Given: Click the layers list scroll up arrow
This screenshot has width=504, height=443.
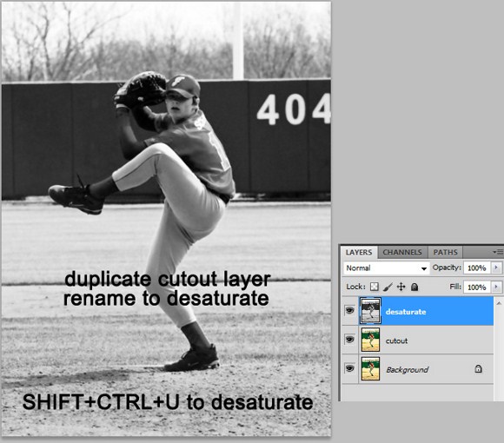Looking at the screenshot, I should coord(499,303).
